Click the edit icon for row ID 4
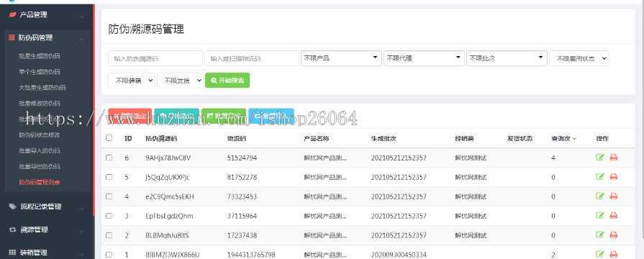 599,196
